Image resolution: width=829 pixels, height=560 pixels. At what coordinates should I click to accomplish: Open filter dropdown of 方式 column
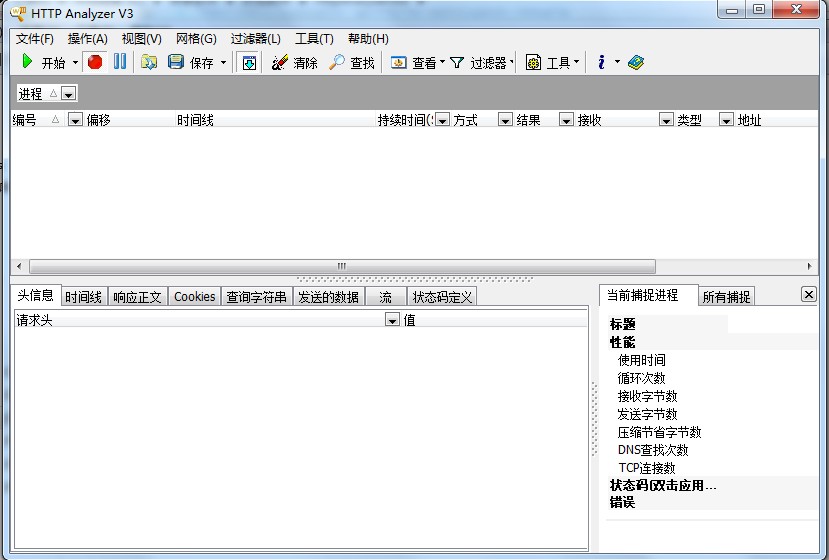pos(505,121)
